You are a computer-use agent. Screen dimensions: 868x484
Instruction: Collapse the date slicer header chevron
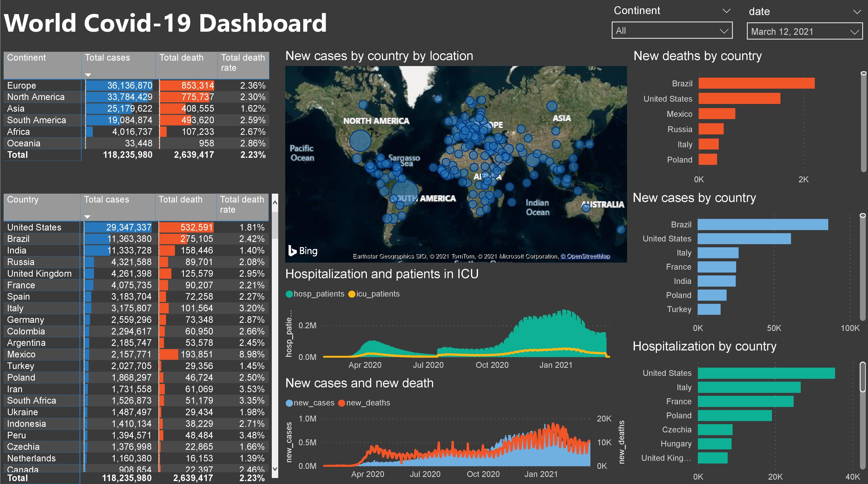(x=857, y=12)
